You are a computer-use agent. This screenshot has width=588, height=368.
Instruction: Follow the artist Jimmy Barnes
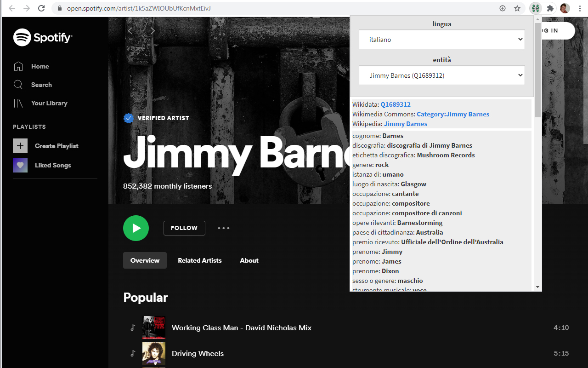[184, 228]
